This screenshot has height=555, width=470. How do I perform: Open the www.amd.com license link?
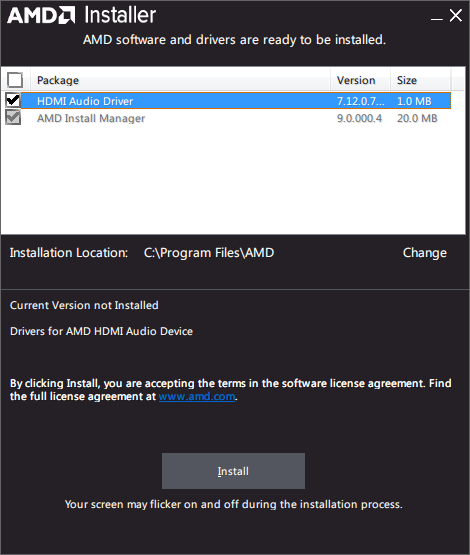tap(197, 396)
